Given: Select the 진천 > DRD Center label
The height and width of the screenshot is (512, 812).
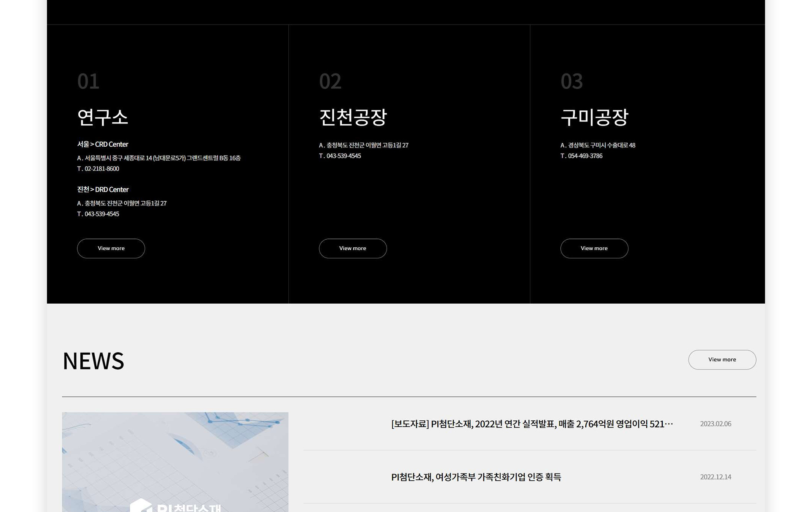Looking at the screenshot, I should [102, 189].
